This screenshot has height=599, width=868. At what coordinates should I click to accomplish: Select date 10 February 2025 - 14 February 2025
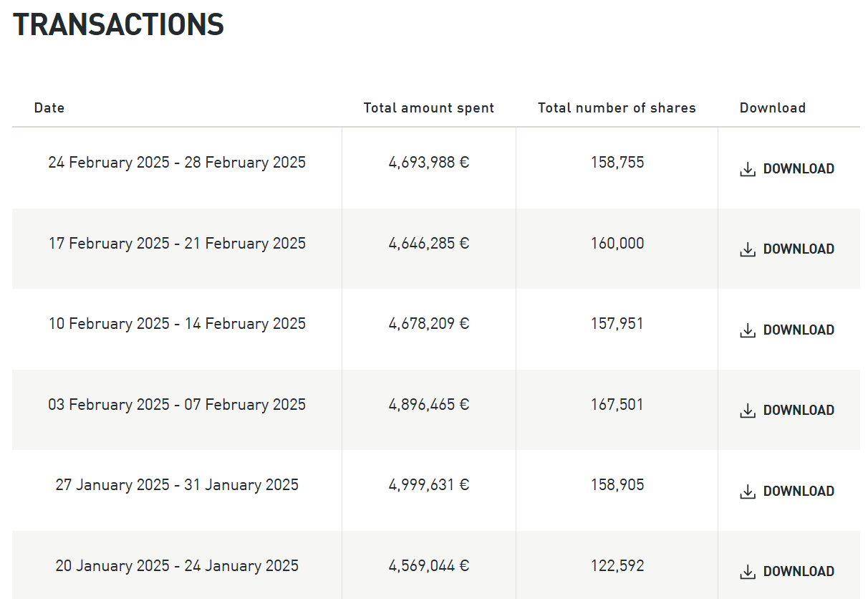(x=177, y=324)
